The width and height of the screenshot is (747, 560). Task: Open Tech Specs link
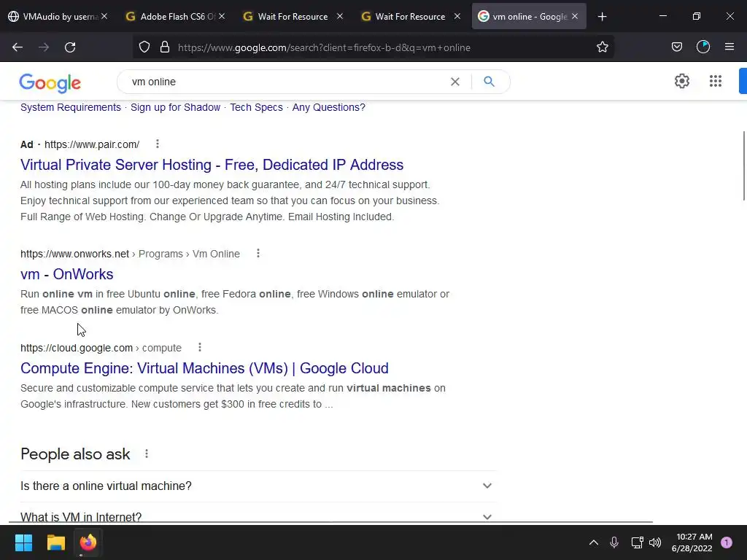(256, 107)
